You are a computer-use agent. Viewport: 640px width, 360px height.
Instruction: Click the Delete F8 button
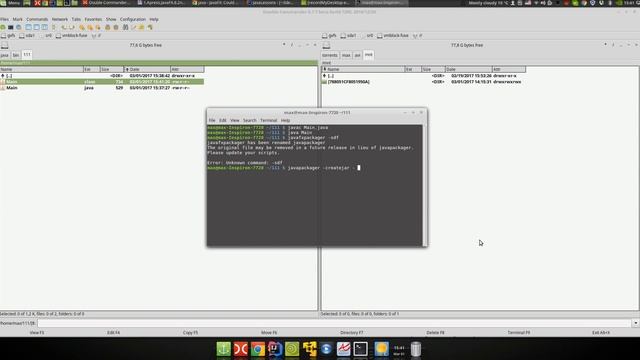point(435,333)
